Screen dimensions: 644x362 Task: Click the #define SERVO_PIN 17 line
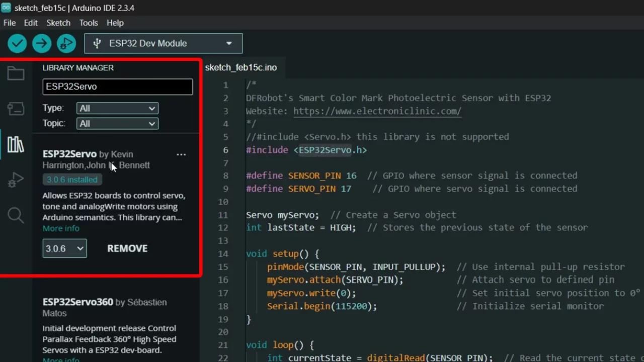pyautogui.click(x=412, y=189)
